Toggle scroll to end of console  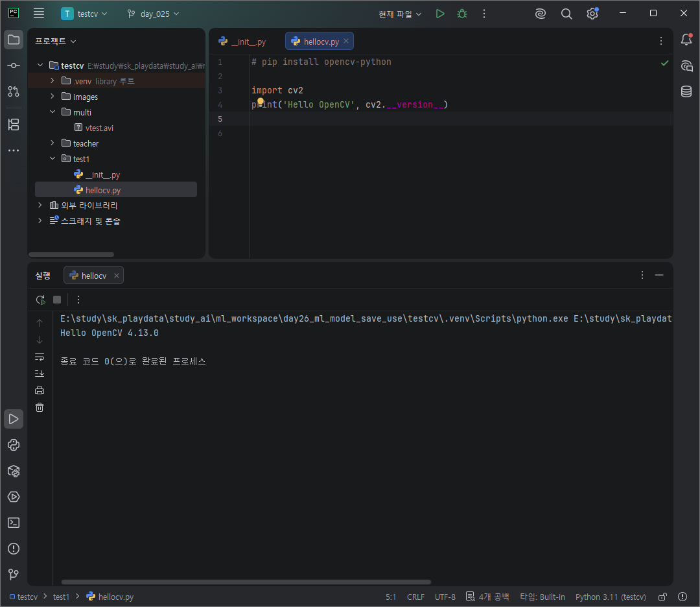[40, 374]
